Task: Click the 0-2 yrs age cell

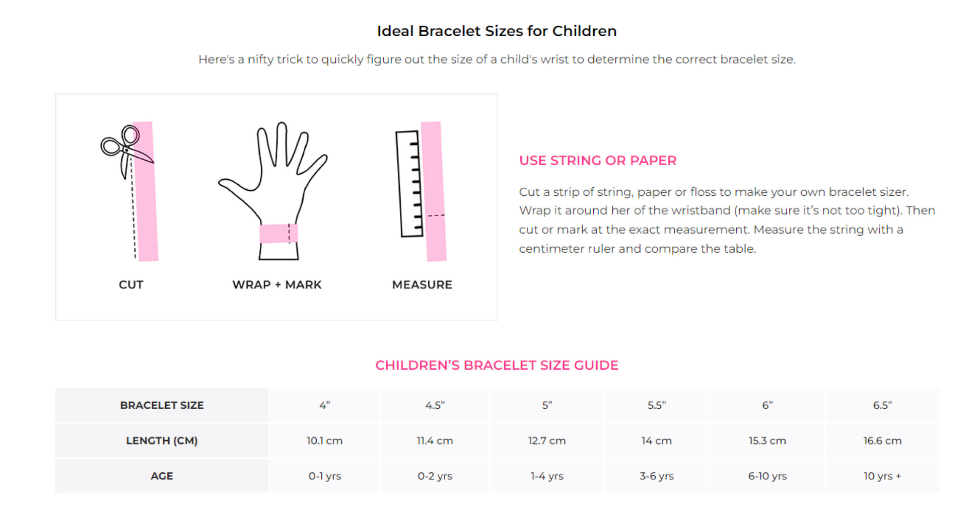Action: click(x=435, y=476)
